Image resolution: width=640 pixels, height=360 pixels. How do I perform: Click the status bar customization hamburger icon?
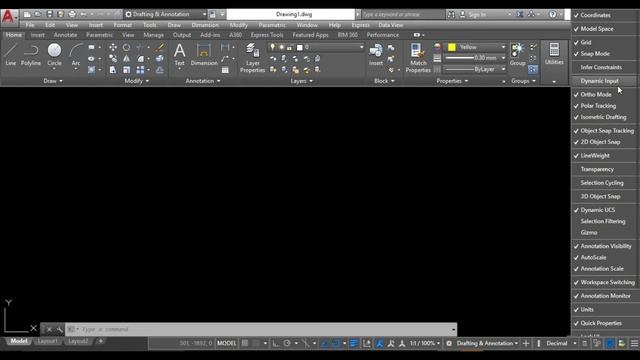coord(634,343)
